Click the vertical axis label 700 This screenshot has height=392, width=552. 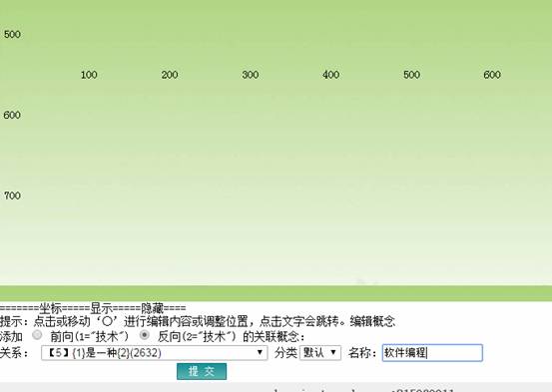[x=12, y=196]
